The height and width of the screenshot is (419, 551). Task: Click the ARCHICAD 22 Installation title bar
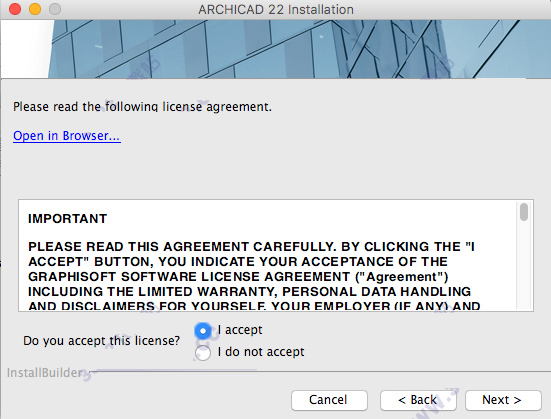coord(276,9)
